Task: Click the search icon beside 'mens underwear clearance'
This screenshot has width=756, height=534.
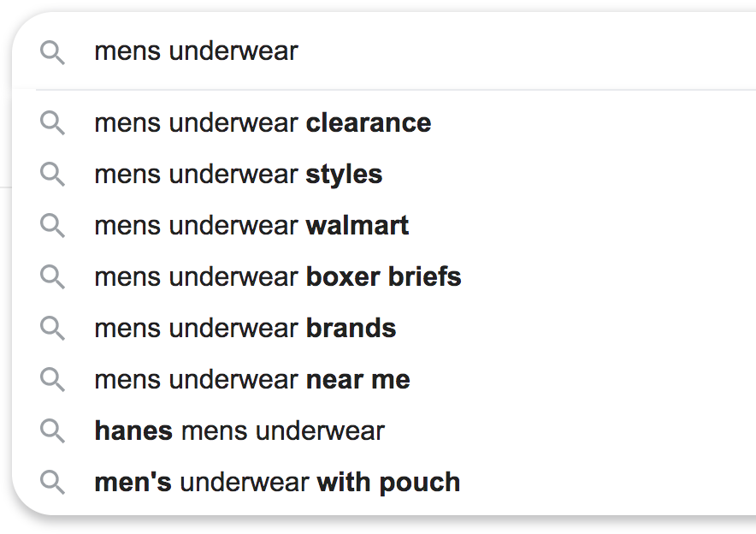Action: (52, 123)
